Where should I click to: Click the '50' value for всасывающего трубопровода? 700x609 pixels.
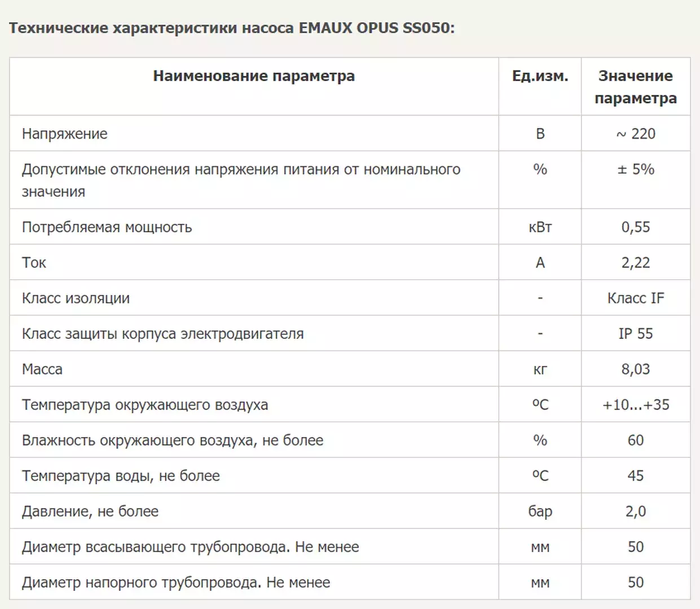click(636, 547)
